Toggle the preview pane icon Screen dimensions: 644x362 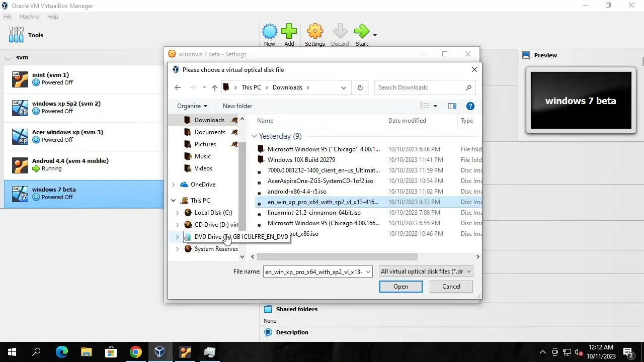452,106
